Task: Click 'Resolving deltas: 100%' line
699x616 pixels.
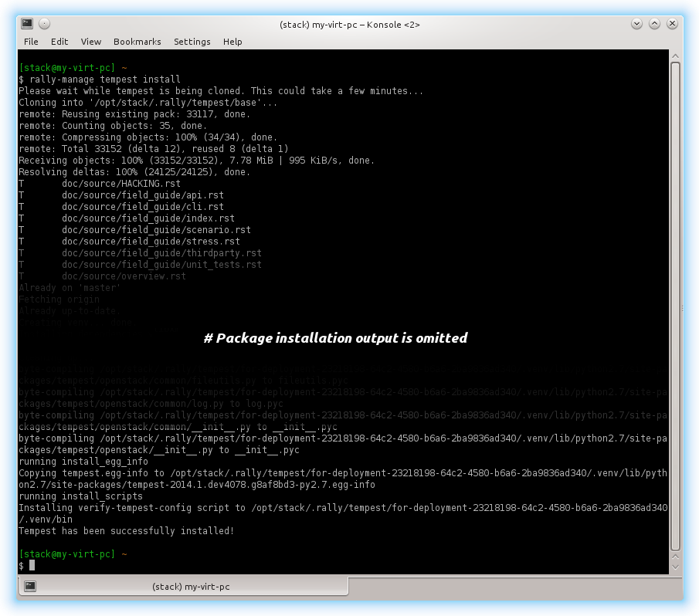Action: click(134, 172)
